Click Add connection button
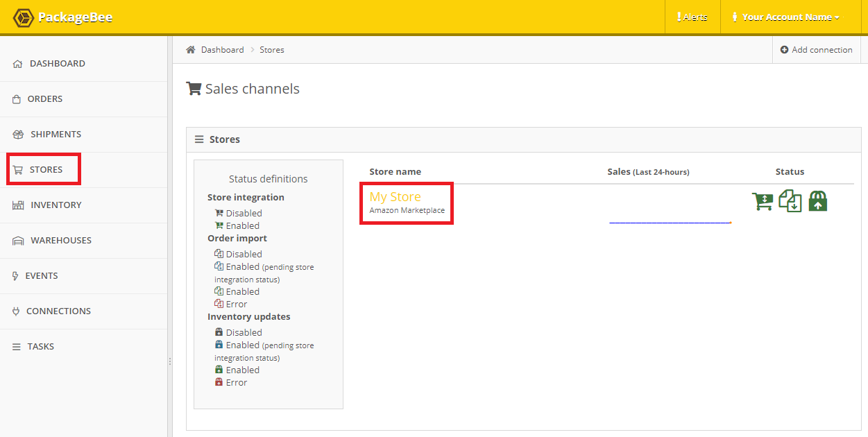The width and height of the screenshot is (868, 437). (816, 50)
